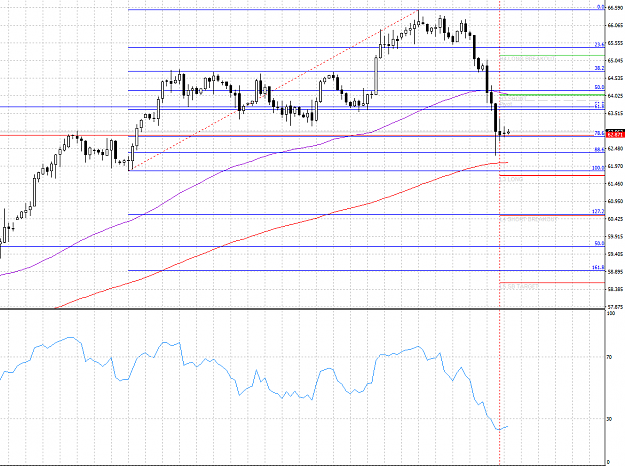
Task: Select the 23.6 Fibonacci level label
Action: (x=599, y=45)
